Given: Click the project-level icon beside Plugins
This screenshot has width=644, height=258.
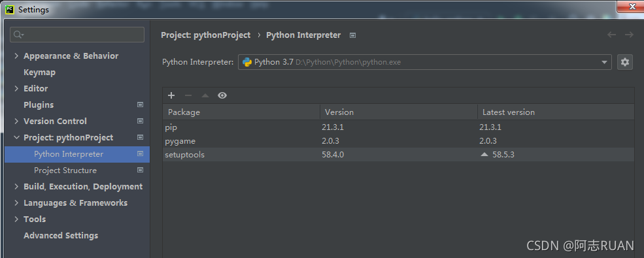Looking at the screenshot, I should (x=140, y=105).
